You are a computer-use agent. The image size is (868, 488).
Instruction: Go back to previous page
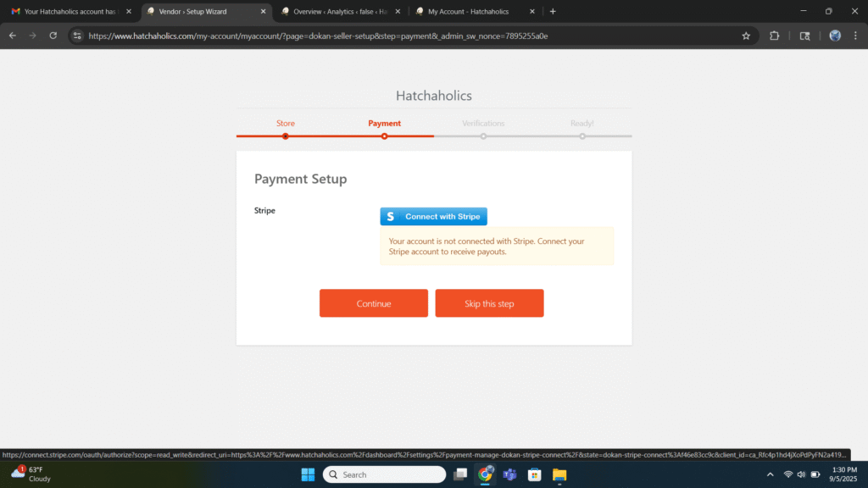pos(12,36)
